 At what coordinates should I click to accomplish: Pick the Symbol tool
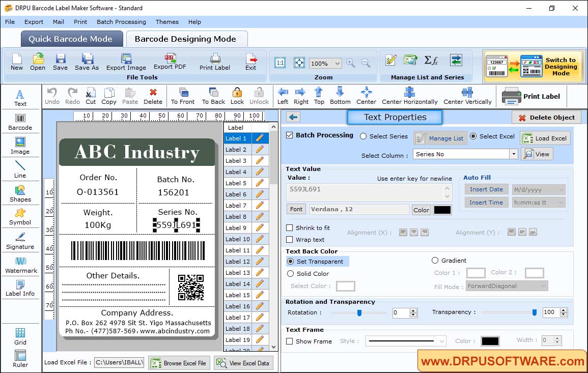pos(20,217)
